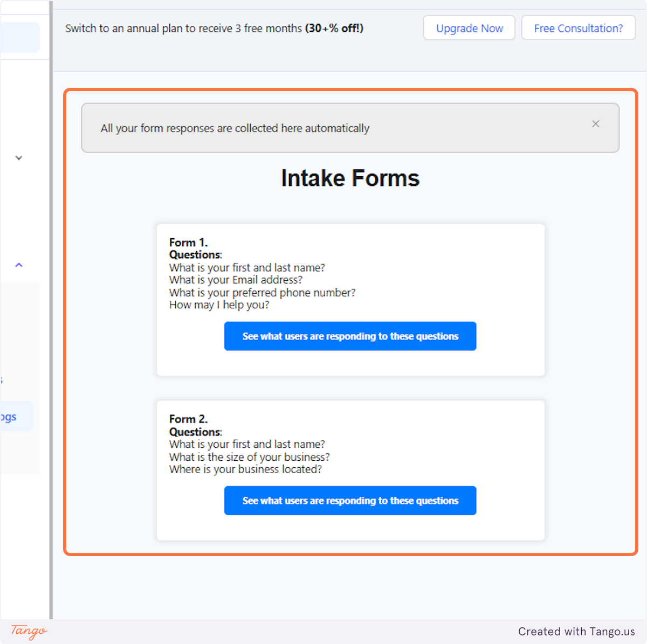See user responses for Form 1

tap(350, 336)
